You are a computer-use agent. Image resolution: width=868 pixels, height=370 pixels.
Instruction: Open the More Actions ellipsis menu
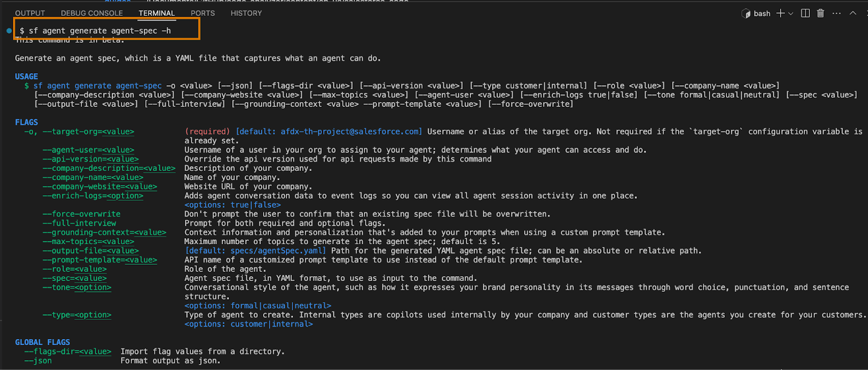(837, 14)
